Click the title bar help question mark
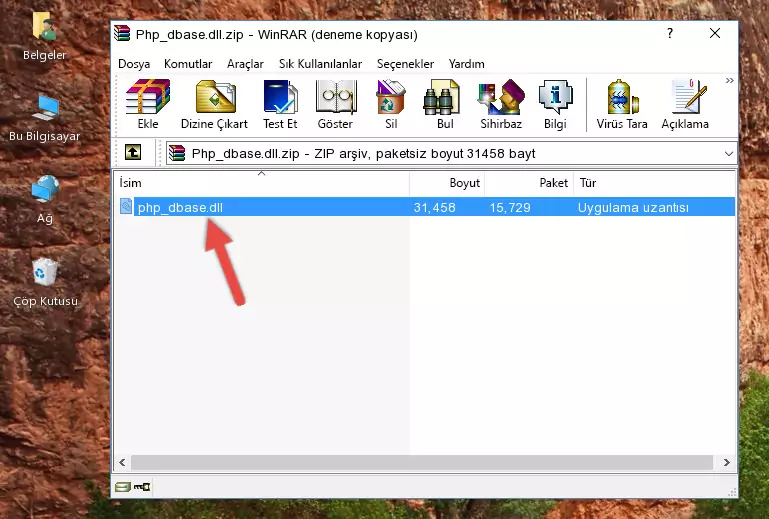 [670, 33]
